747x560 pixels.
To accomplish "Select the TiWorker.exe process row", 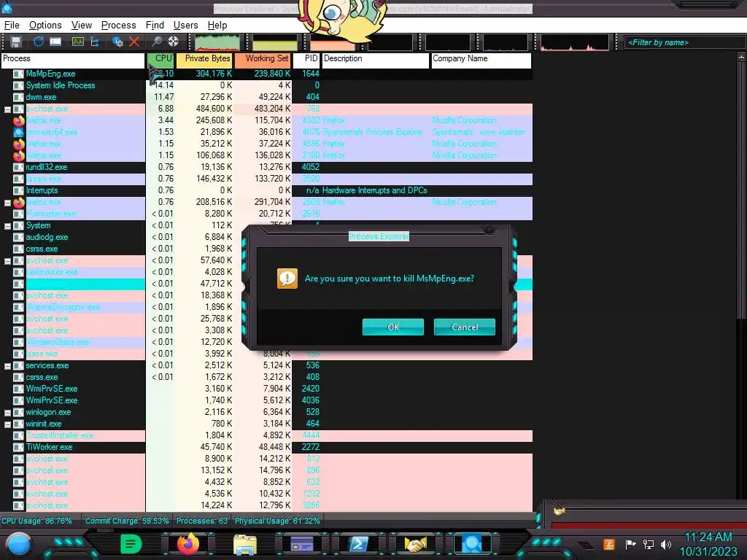I will click(x=266, y=447).
